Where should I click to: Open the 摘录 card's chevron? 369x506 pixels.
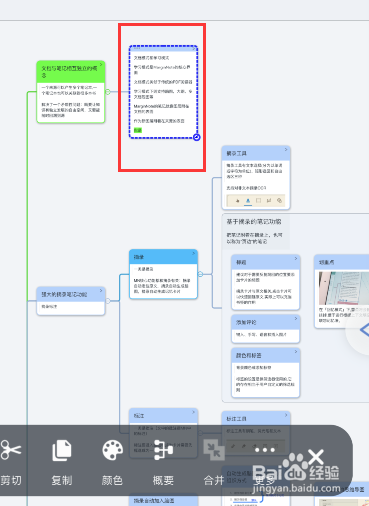click(193, 253)
